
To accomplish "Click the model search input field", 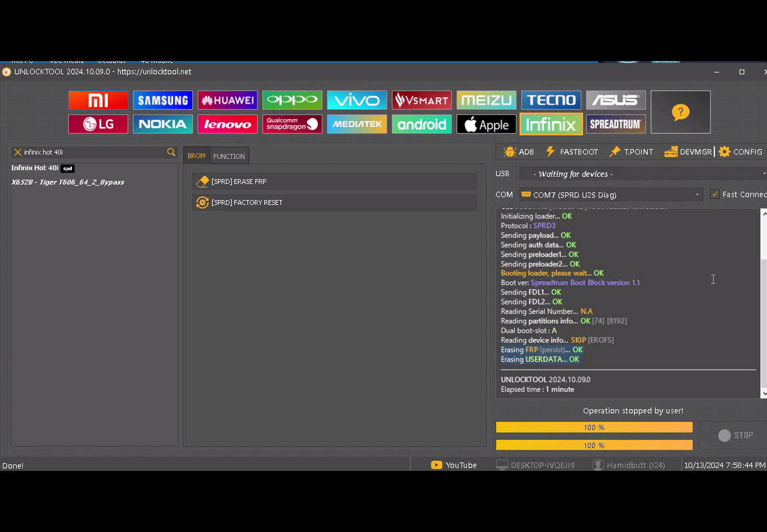I will [x=94, y=152].
